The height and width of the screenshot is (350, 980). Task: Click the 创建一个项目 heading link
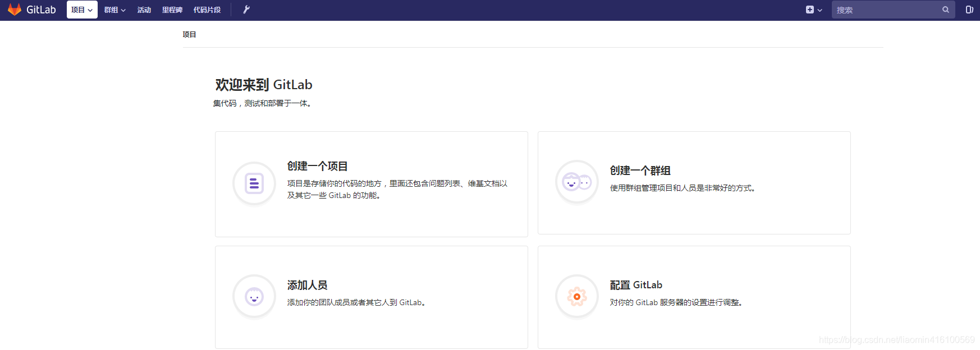(x=317, y=166)
